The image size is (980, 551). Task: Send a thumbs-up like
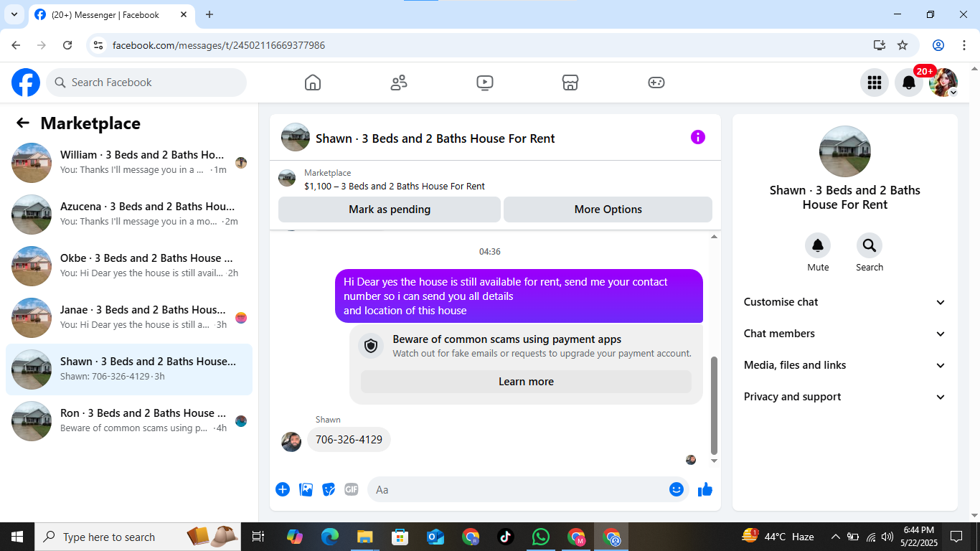coord(705,489)
